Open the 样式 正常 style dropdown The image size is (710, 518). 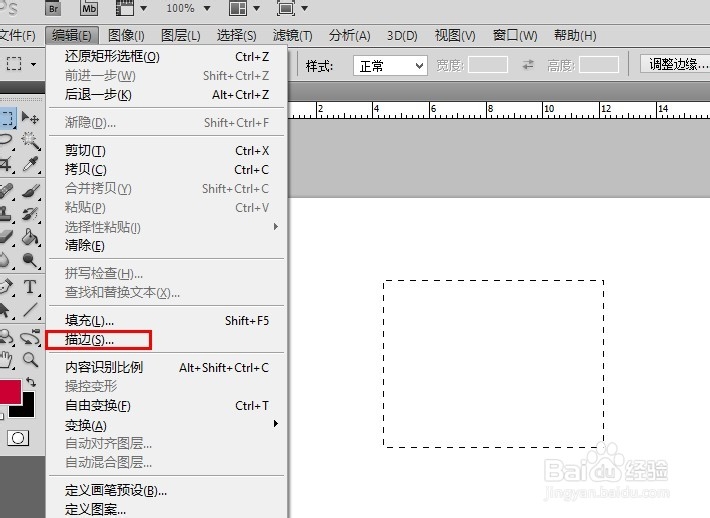[390, 66]
